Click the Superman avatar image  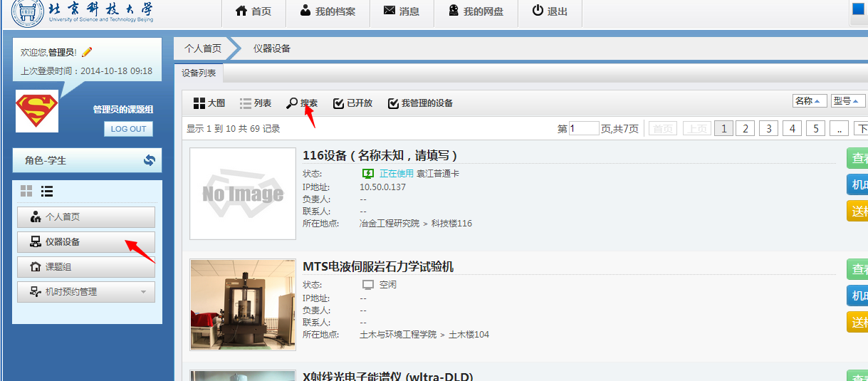37,111
